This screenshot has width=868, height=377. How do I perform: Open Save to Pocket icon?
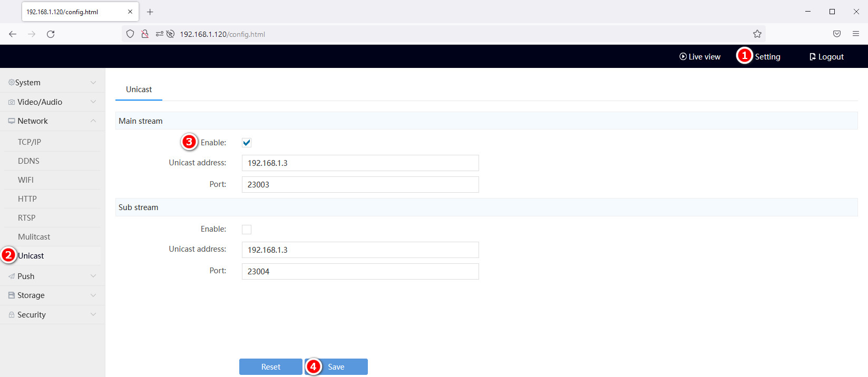pos(836,34)
